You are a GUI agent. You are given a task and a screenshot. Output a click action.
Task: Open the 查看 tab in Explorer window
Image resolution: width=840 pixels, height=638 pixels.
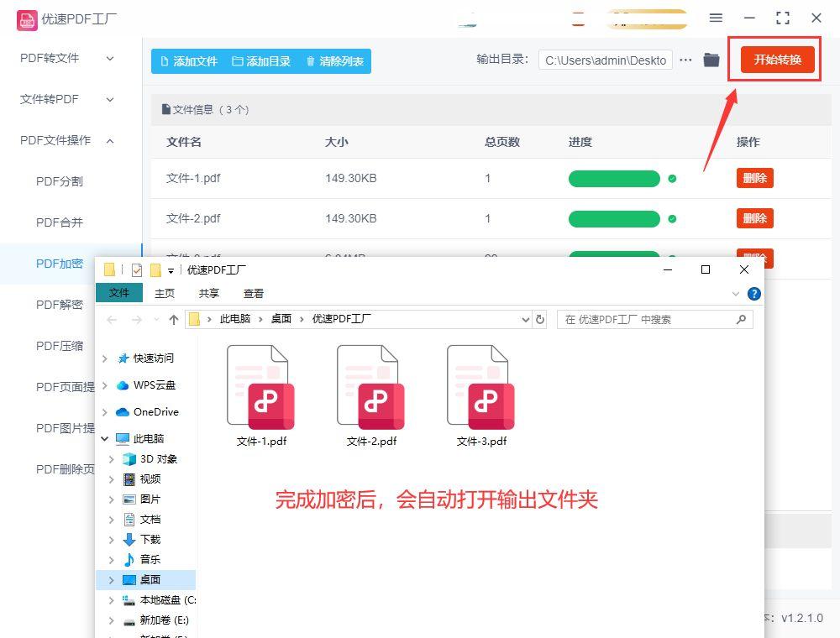254,293
